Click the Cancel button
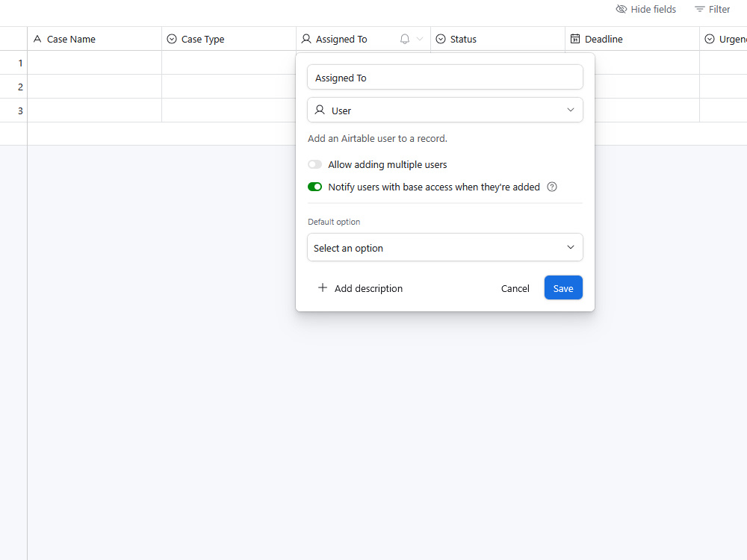 tap(515, 288)
